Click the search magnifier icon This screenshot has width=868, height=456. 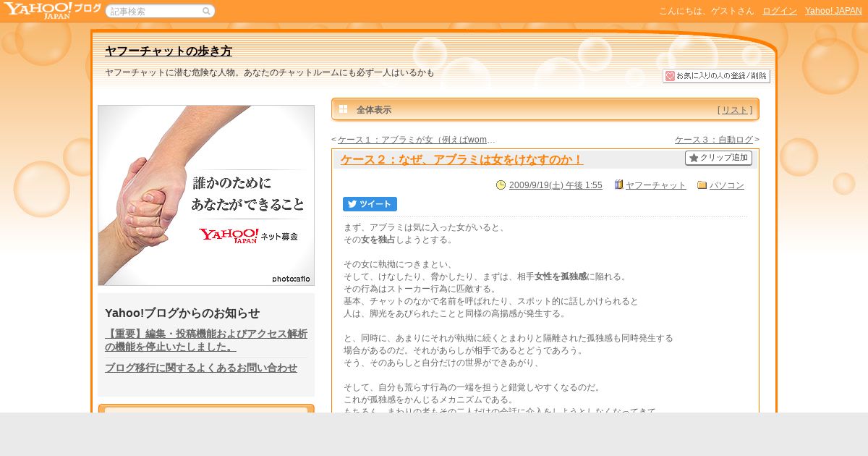[x=207, y=11]
